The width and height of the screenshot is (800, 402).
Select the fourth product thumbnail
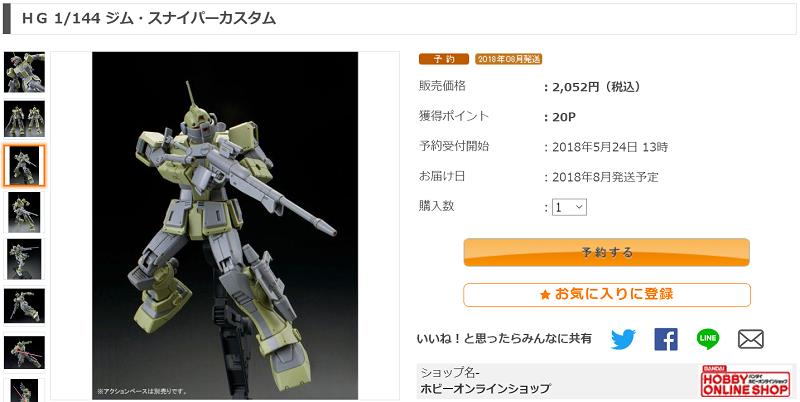coord(24,212)
